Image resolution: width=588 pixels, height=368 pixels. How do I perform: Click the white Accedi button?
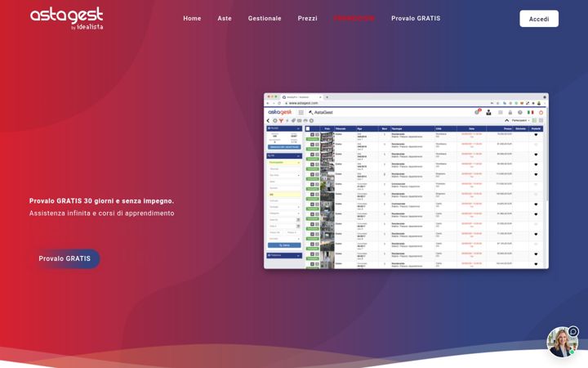(539, 19)
